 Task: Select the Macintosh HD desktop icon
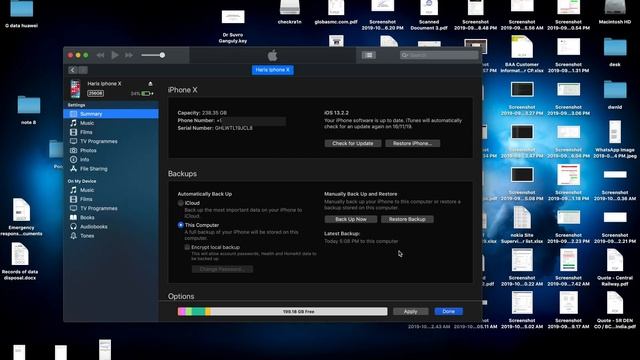[615, 13]
